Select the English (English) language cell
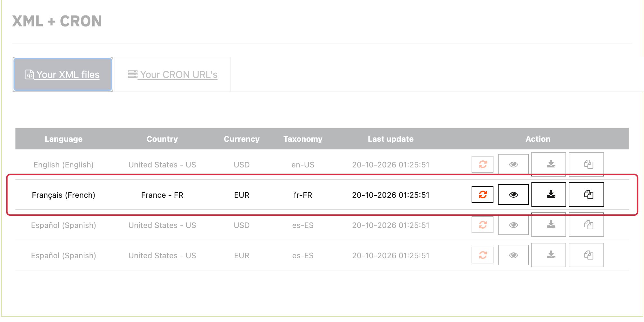The height and width of the screenshot is (322, 644). tap(64, 165)
